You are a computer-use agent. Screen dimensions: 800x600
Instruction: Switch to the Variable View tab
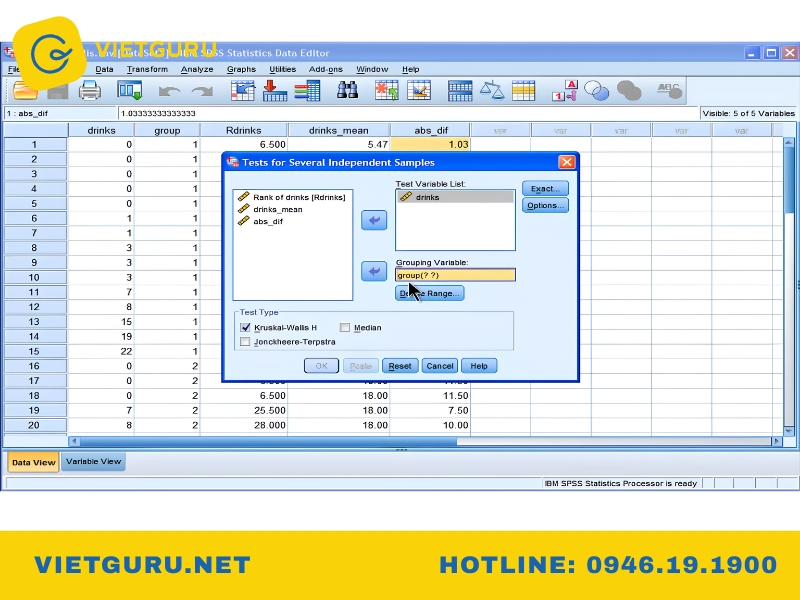93,462
